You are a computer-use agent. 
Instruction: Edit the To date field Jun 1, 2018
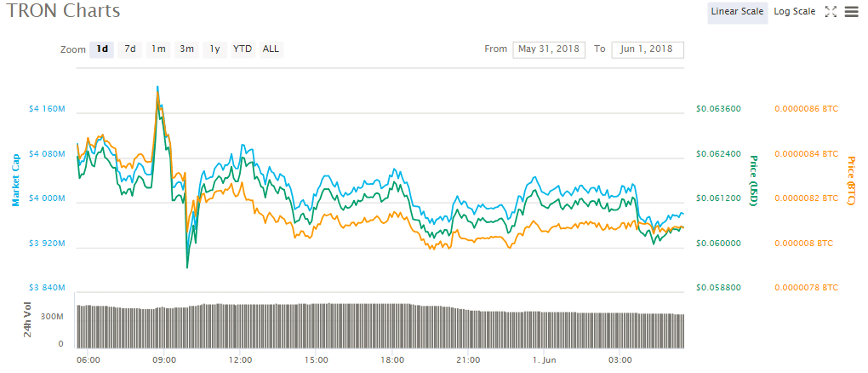[648, 49]
